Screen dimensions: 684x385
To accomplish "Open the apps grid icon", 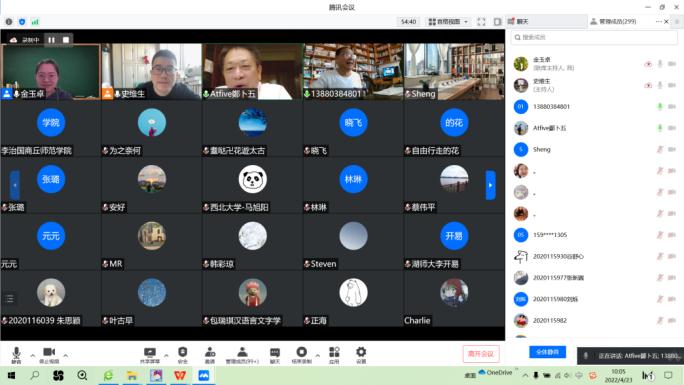I will point(334,355).
